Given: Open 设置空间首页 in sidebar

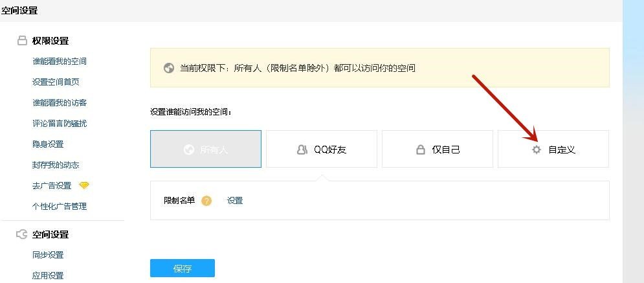Looking at the screenshot, I should [x=56, y=82].
